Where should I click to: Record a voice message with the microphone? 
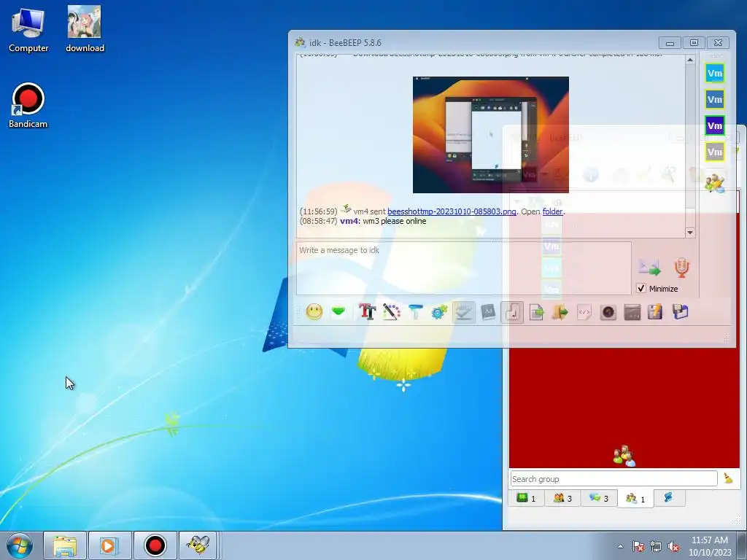(682, 268)
